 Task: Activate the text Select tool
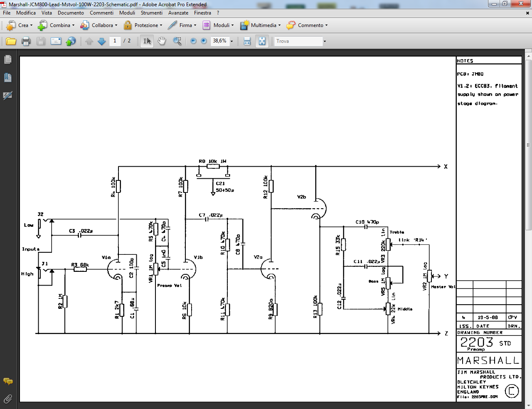coord(147,41)
